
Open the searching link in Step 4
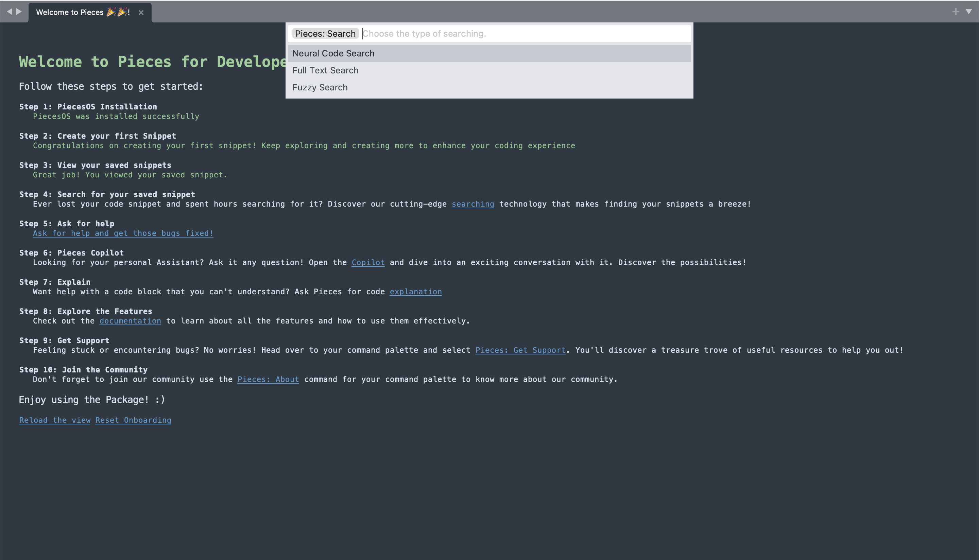[473, 204]
